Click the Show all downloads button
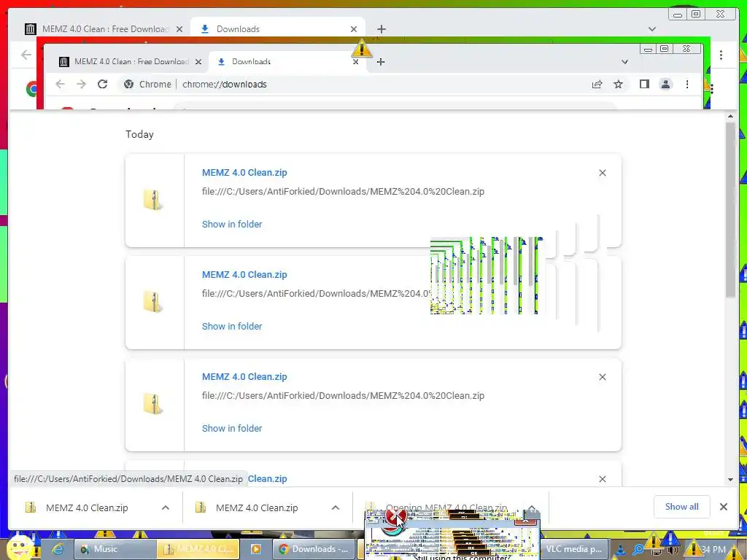The image size is (747, 560). click(x=682, y=507)
